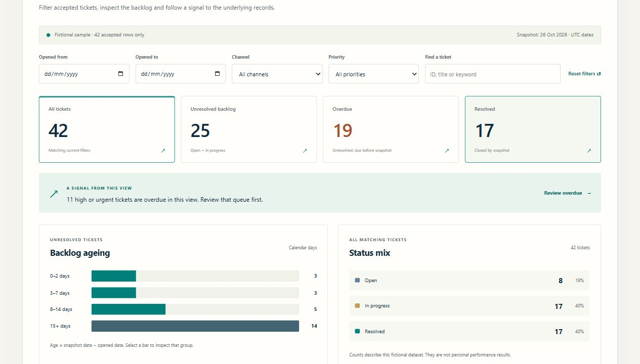Click Reset filters link

584,74
